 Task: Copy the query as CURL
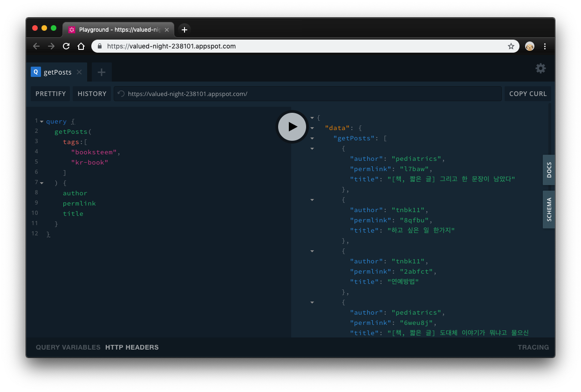(x=528, y=94)
